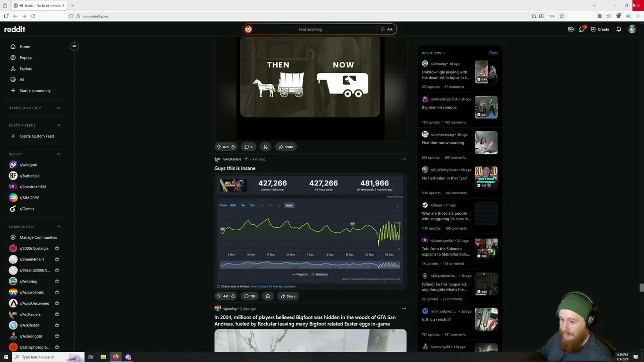Open First time snowboarding recent post
This screenshot has width=644, height=362.
(443, 143)
